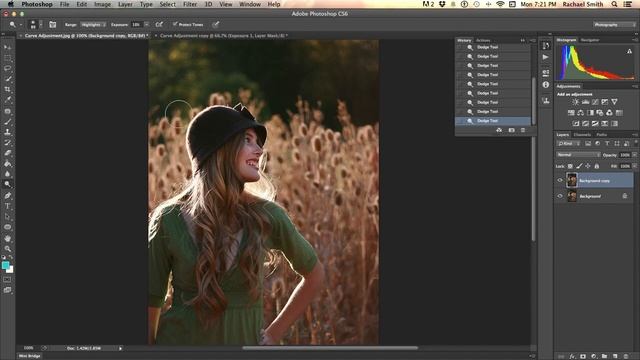Select the Rectangular Marquee tool

[x=7, y=58]
